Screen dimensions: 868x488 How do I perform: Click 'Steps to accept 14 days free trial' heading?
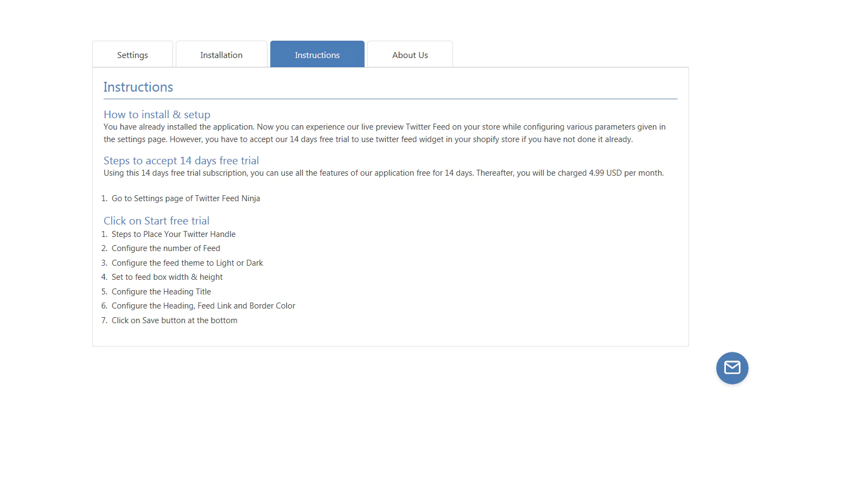tap(181, 160)
